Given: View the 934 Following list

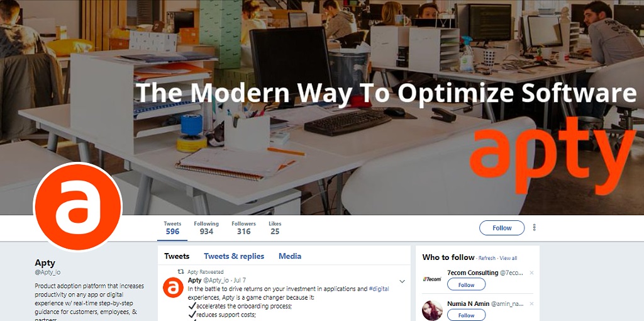Looking at the screenshot, I should (x=206, y=228).
